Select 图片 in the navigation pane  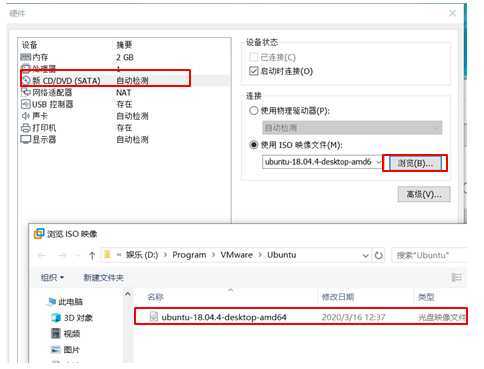[65, 350]
